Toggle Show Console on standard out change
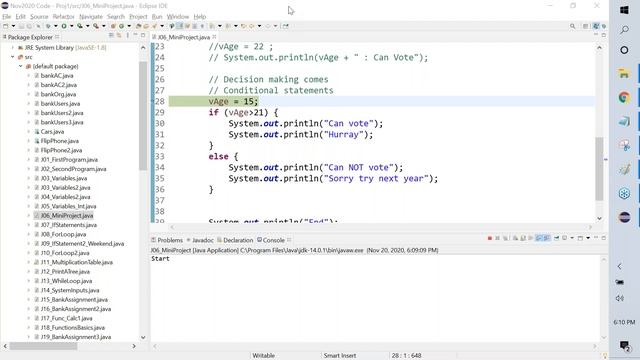The height and width of the screenshot is (360, 640). (539, 238)
